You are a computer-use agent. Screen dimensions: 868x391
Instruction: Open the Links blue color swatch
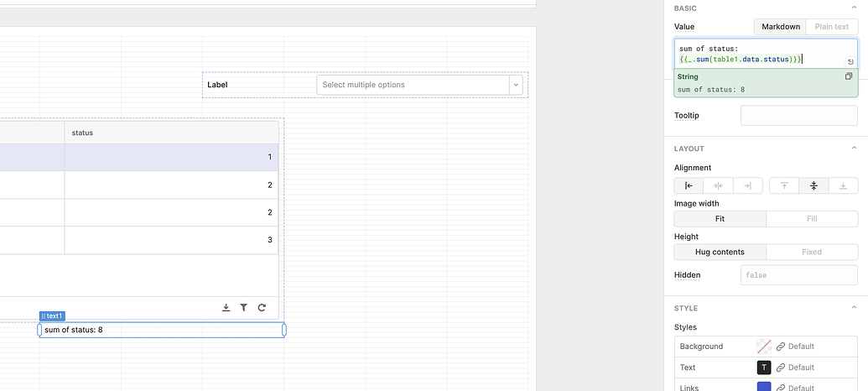764,387
